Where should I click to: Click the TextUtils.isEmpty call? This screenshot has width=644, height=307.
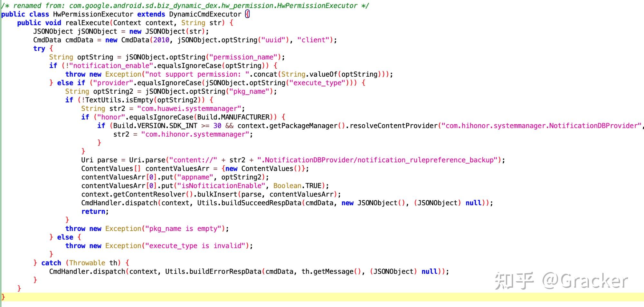point(119,100)
